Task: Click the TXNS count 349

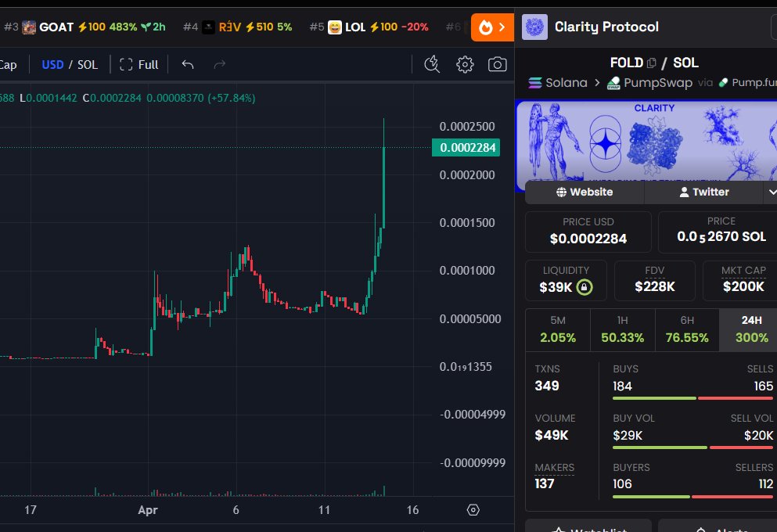Action: tap(547, 386)
